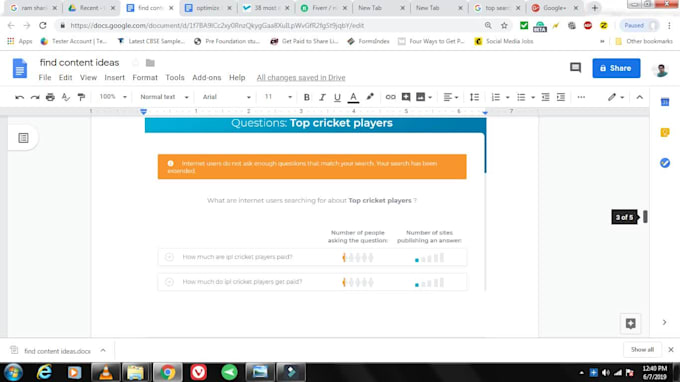
Task: Star the find content ideas document
Action: coord(135,63)
